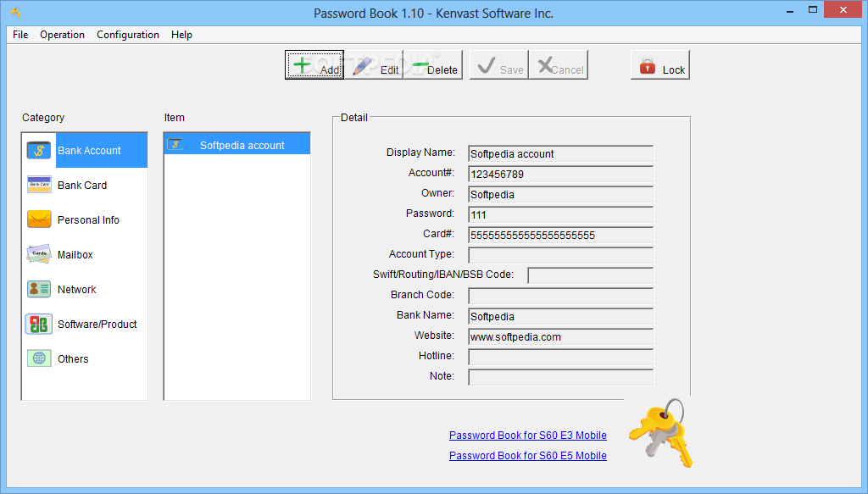Open the File menu
Viewport: 868px width, 494px height.
tap(20, 34)
